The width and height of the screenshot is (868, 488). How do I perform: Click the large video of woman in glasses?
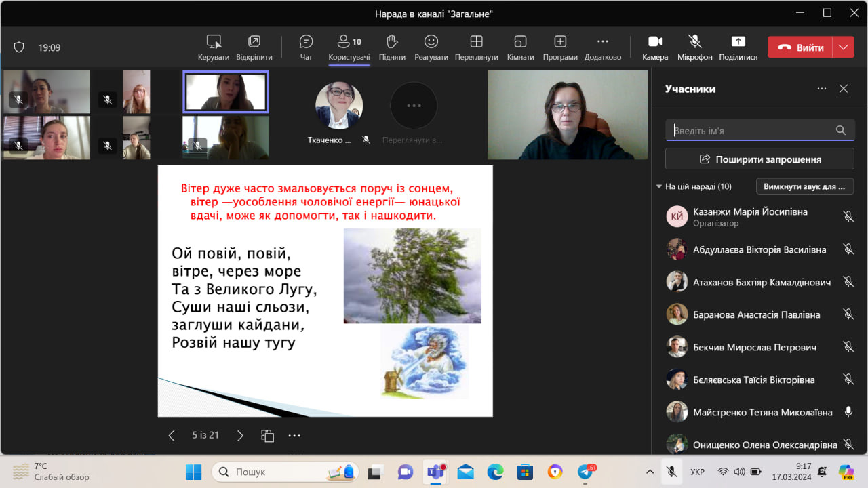click(568, 115)
